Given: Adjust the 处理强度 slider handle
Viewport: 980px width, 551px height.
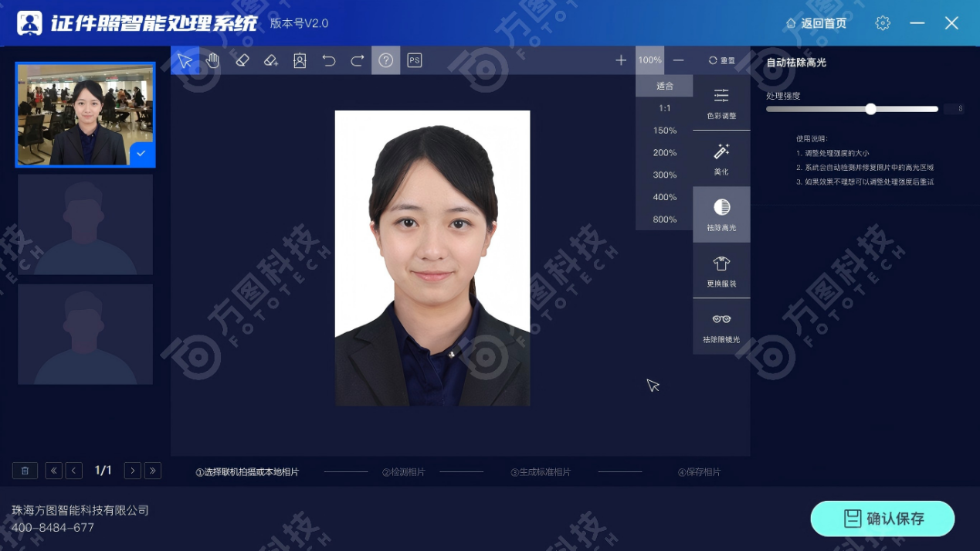Looking at the screenshot, I should pos(870,109).
